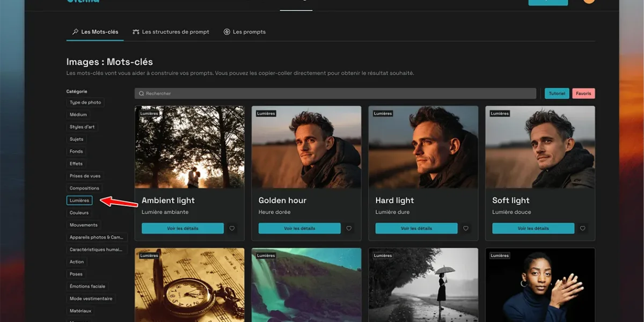Filter by Prises de vues category
This screenshot has height=322, width=644.
85,176
